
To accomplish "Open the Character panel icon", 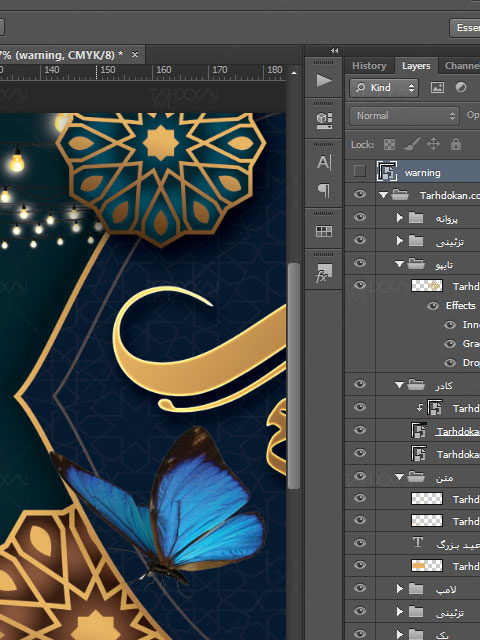I will [x=324, y=162].
